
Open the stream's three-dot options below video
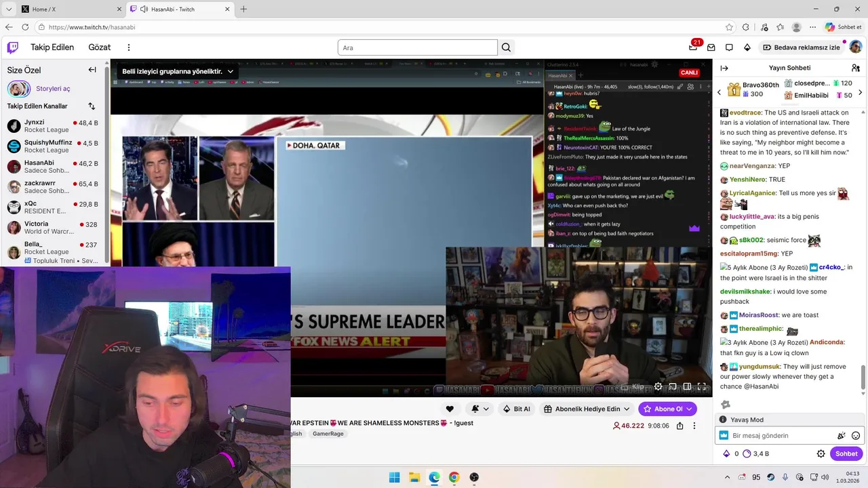[694, 426]
